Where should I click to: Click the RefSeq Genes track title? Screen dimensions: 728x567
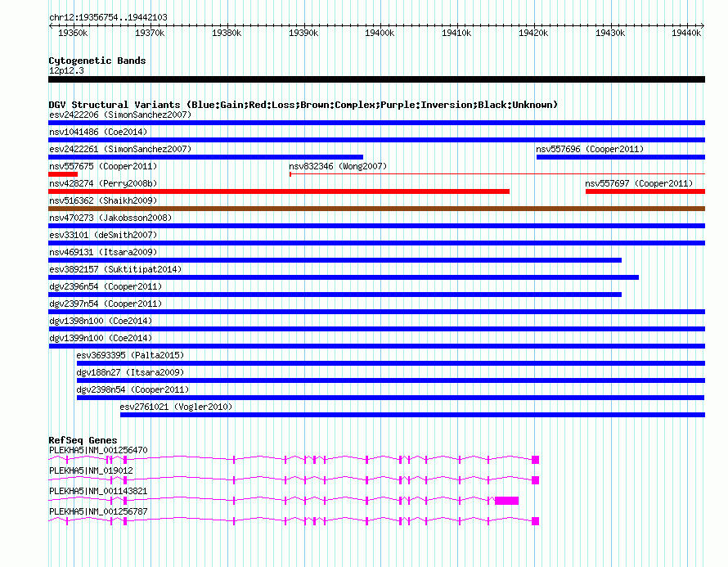click(x=83, y=439)
